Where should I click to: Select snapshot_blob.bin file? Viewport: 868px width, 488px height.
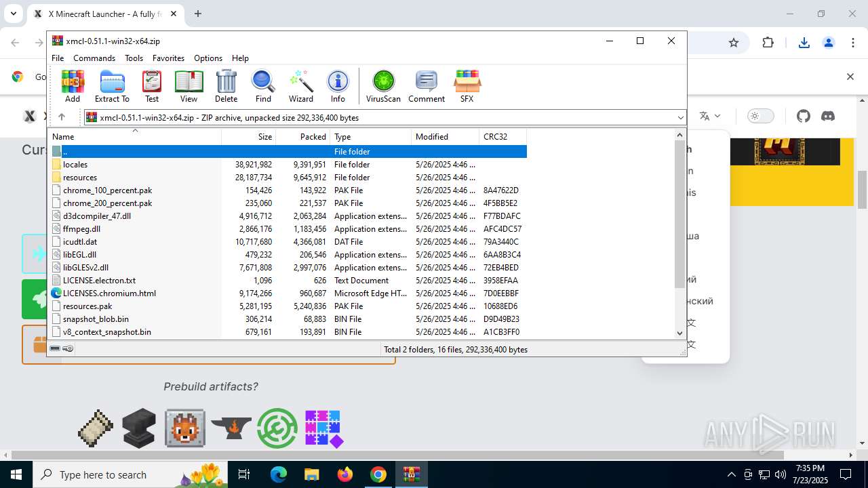point(288,319)
